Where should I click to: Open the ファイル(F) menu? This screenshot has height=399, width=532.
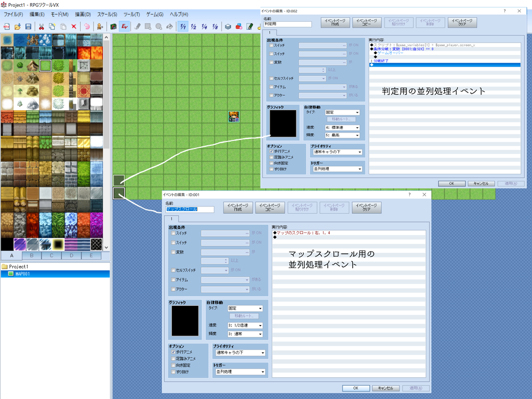pos(13,14)
